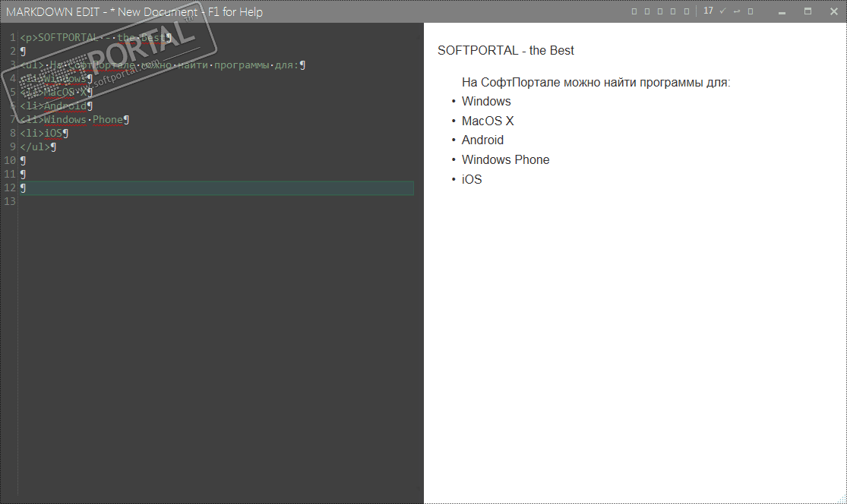Click the word count number 17
The height and width of the screenshot is (504, 847).
coord(708,11)
